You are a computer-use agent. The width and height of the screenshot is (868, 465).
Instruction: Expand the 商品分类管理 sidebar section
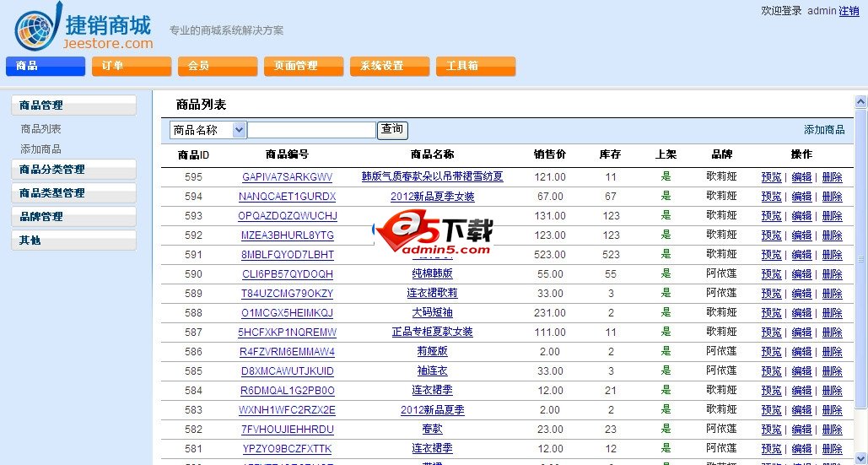[x=73, y=170]
